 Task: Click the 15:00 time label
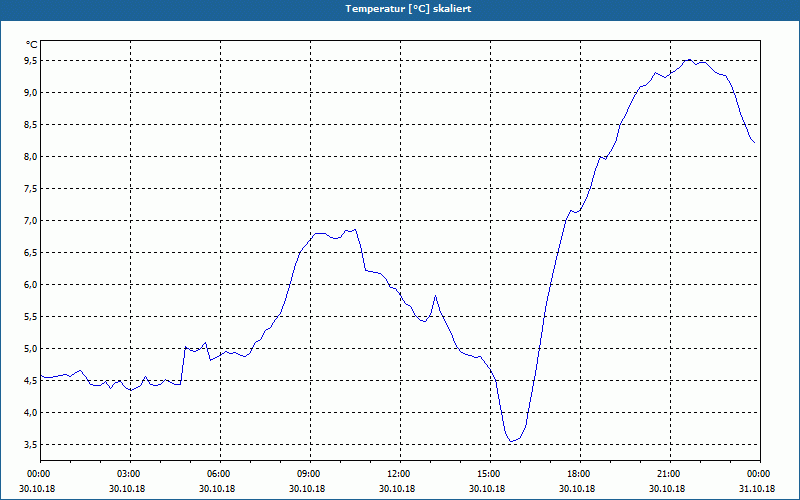click(490, 474)
